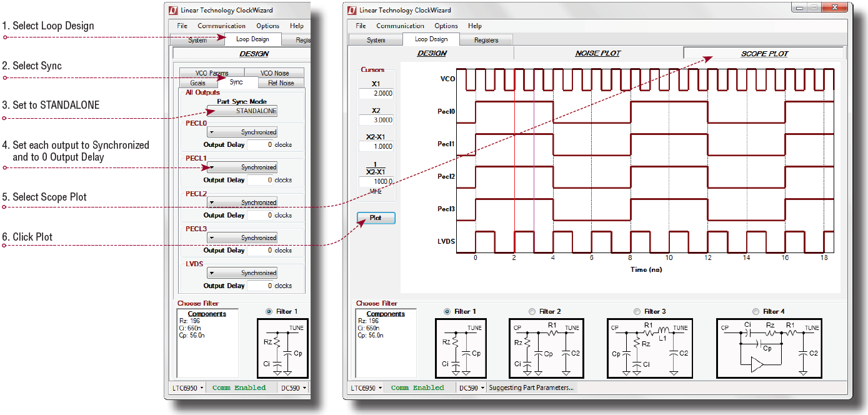Open the NOISE PLOT view tab
The width and height of the screenshot is (868, 415).
598,53
